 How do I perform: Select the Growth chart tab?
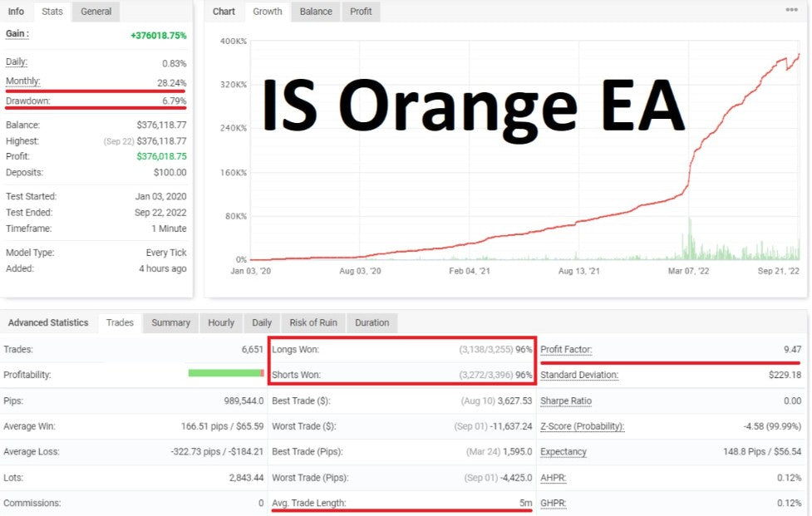point(268,12)
